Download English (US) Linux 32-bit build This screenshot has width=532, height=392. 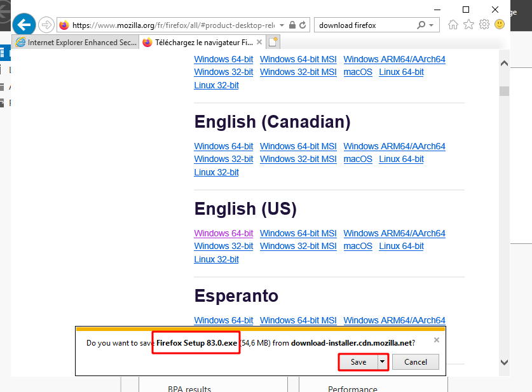217,259
